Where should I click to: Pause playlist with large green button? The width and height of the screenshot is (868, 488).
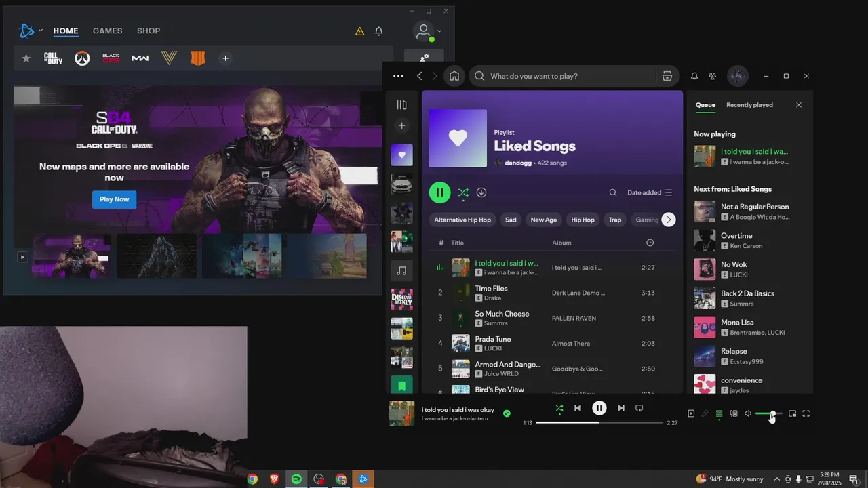click(439, 192)
